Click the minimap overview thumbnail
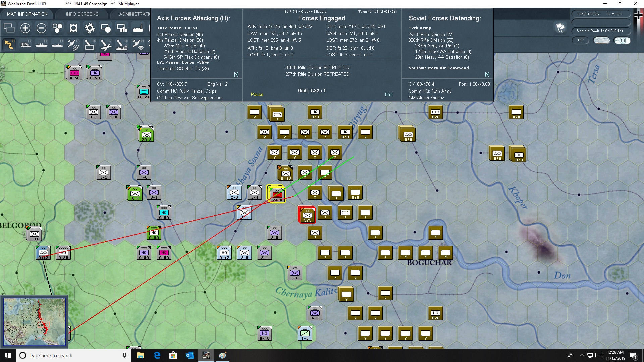644x362 pixels. tap(34, 322)
